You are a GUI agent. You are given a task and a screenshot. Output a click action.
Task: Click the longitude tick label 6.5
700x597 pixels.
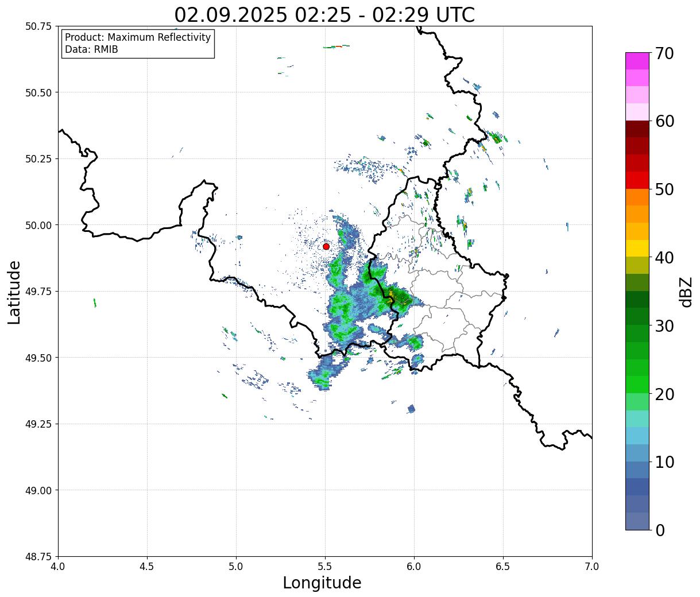pos(503,567)
